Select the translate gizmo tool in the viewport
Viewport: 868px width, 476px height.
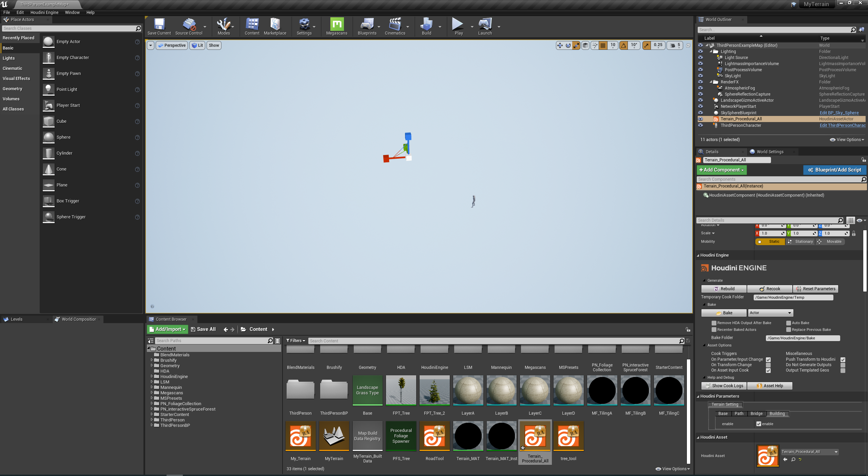560,45
